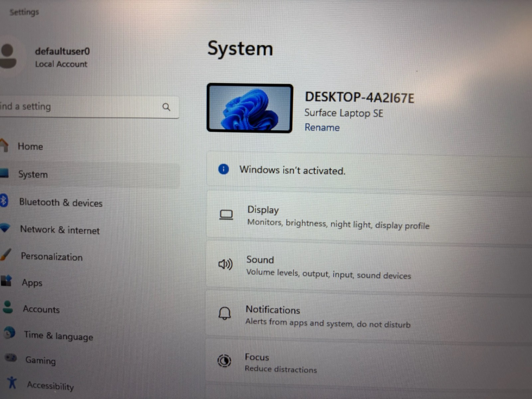
Task: Click the defaultuser0 profile avatar icon
Action: (x=8, y=57)
